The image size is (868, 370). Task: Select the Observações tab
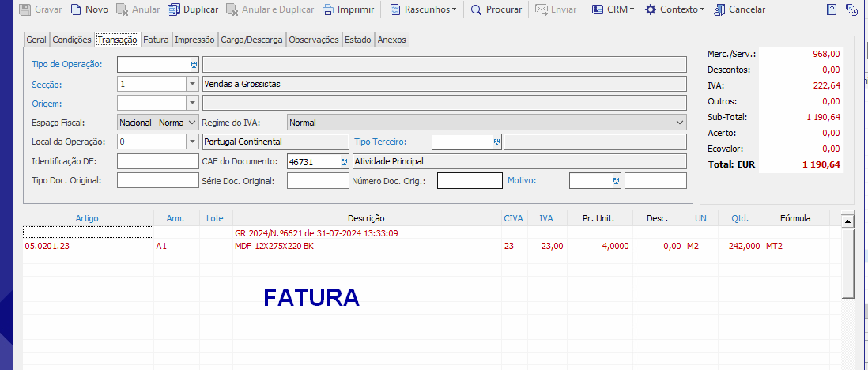coord(313,40)
